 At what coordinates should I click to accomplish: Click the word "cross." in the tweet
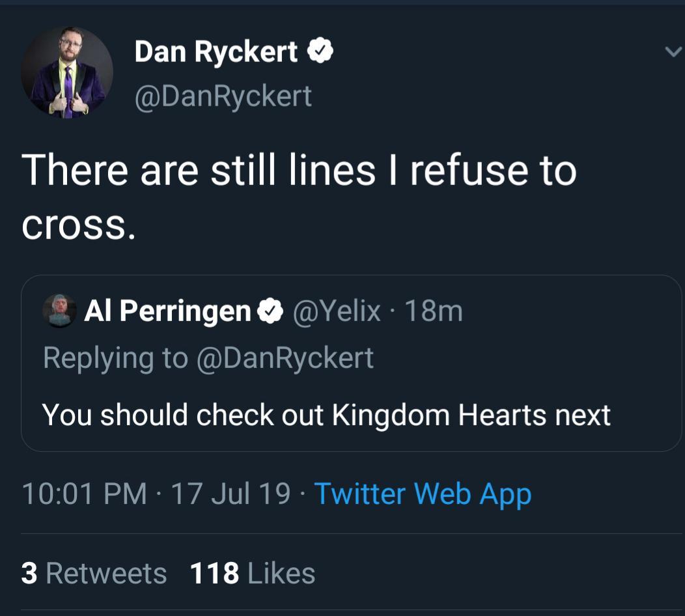point(79,225)
